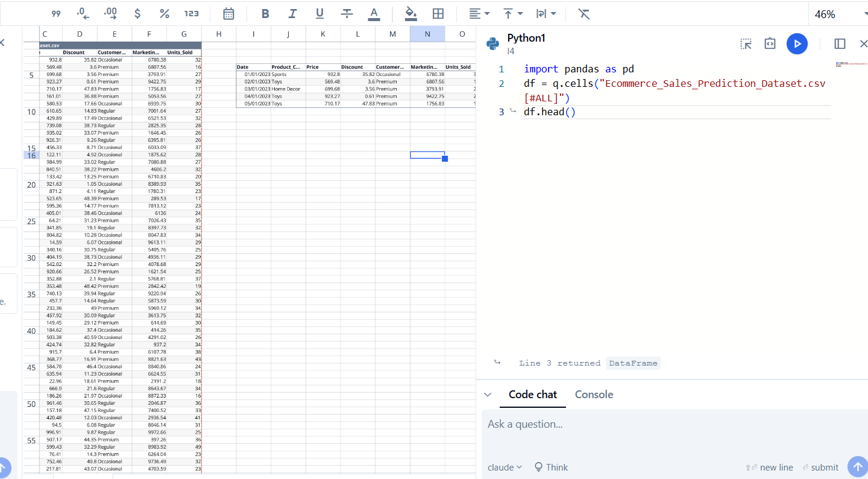Toggle the code editor panel layout
Viewport: 868px width, 479px height.
(x=840, y=43)
